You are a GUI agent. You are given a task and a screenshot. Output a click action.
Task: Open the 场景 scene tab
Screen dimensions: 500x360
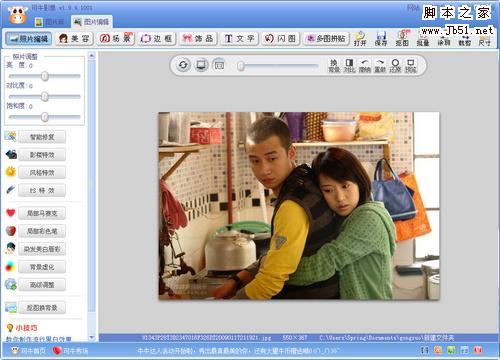[x=115, y=39]
